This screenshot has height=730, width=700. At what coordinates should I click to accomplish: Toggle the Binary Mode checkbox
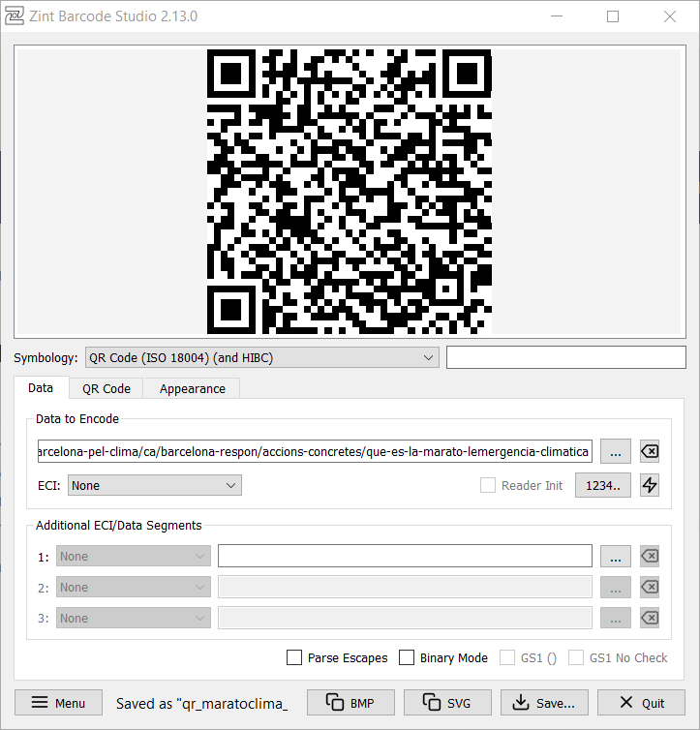point(408,658)
